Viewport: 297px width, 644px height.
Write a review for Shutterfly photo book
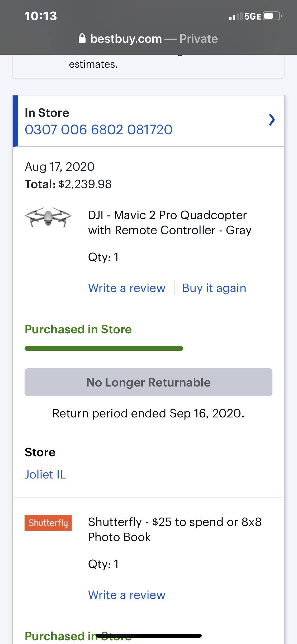(x=127, y=595)
